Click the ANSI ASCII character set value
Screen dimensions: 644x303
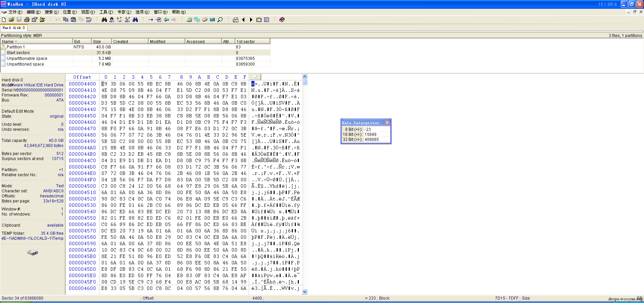click(x=53, y=191)
